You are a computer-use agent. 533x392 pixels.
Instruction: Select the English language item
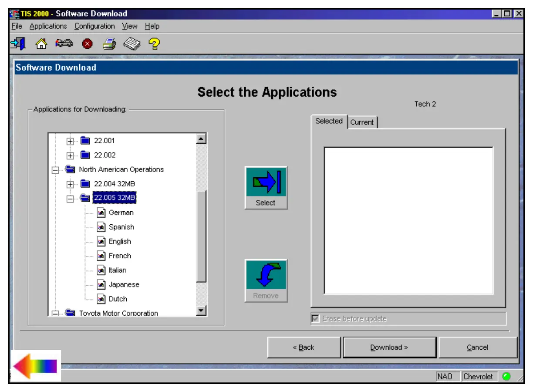[x=120, y=242]
